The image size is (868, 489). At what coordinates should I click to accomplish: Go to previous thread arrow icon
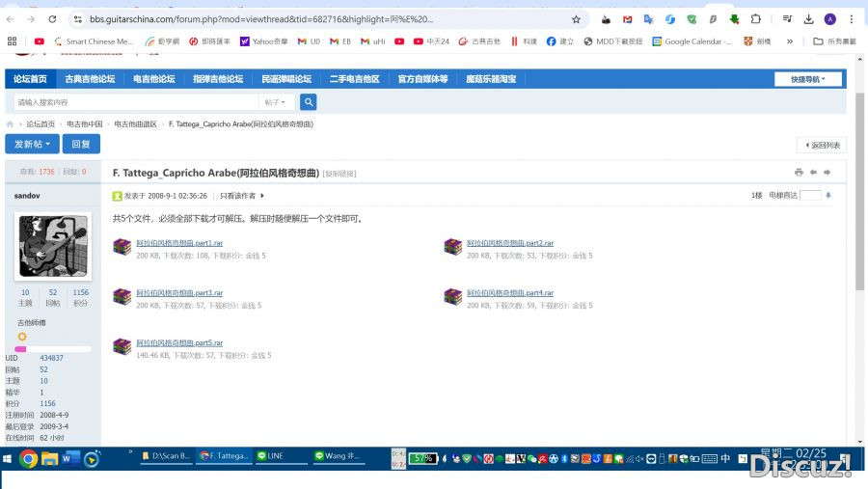click(x=813, y=173)
